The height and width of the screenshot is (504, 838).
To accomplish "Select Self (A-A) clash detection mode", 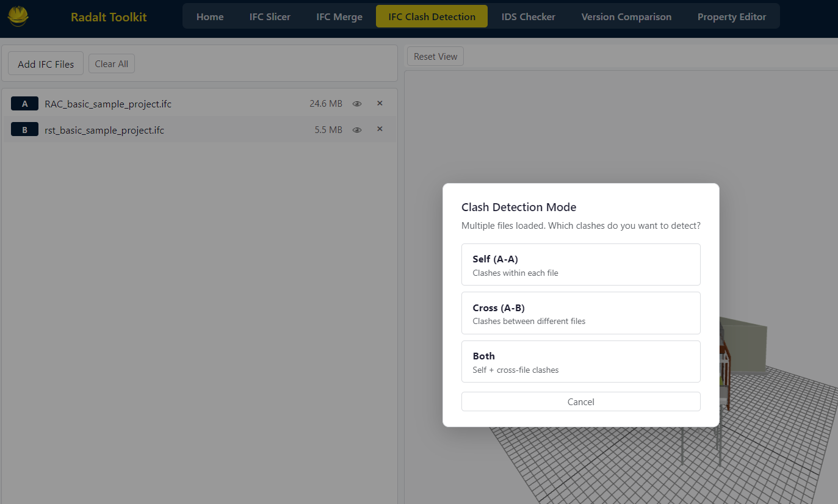I will (580, 264).
